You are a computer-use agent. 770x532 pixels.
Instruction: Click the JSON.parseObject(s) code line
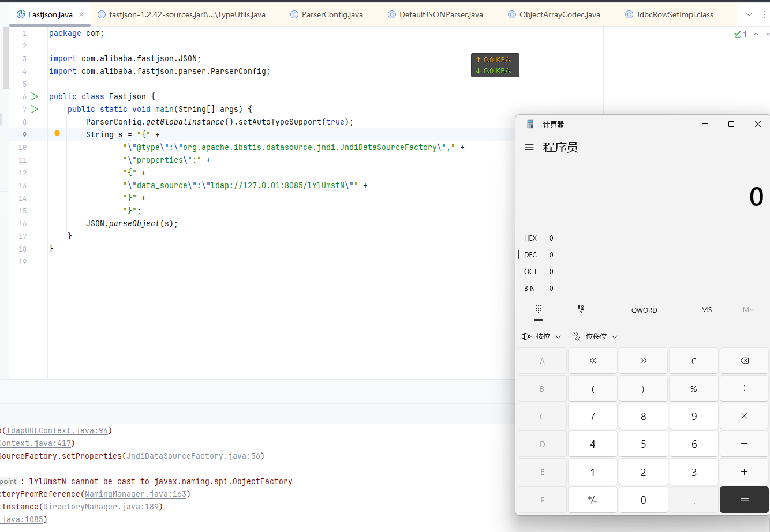click(x=132, y=223)
